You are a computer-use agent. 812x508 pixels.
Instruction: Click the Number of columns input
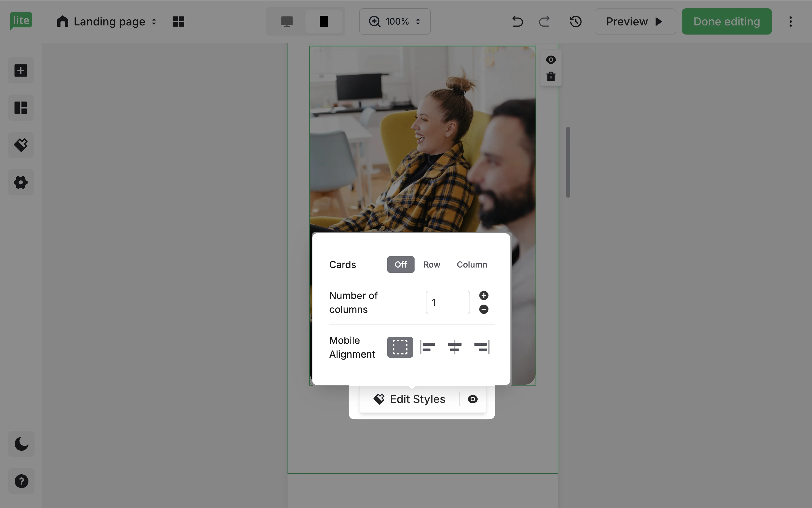(x=448, y=302)
